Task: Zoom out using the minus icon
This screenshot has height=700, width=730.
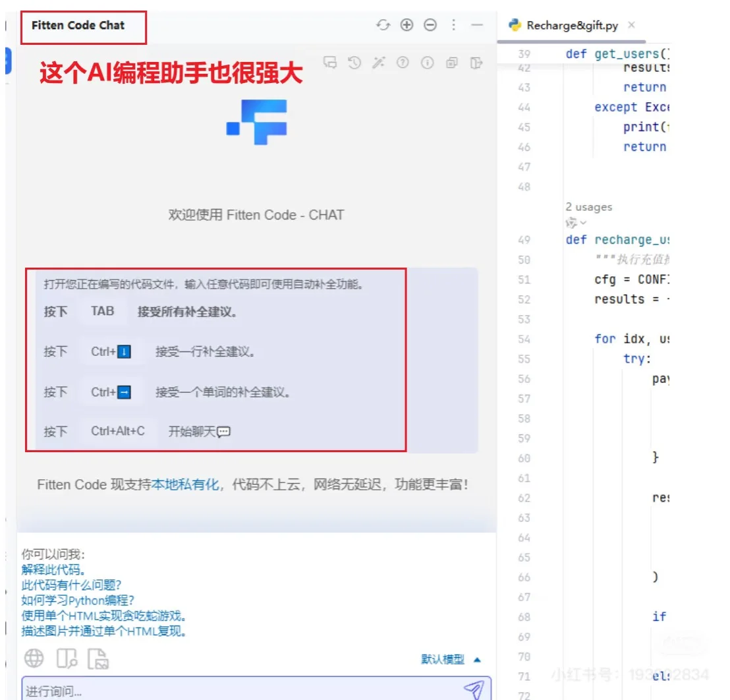Action: tap(430, 25)
